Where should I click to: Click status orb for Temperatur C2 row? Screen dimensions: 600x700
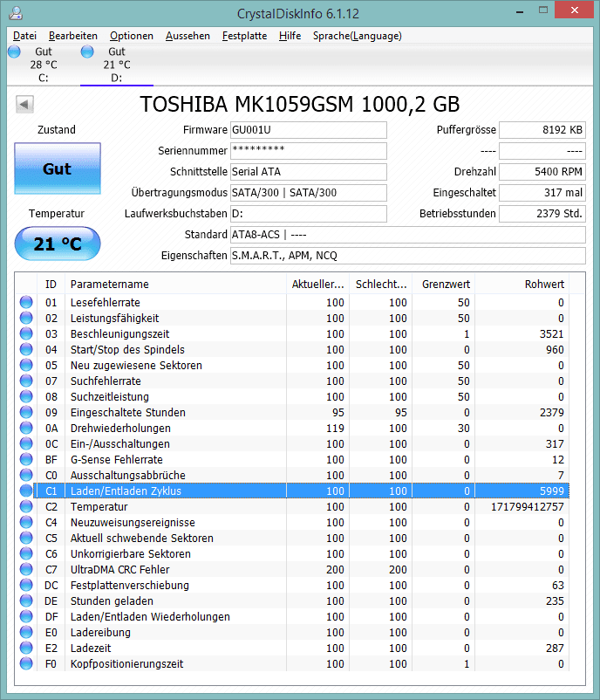tap(26, 506)
